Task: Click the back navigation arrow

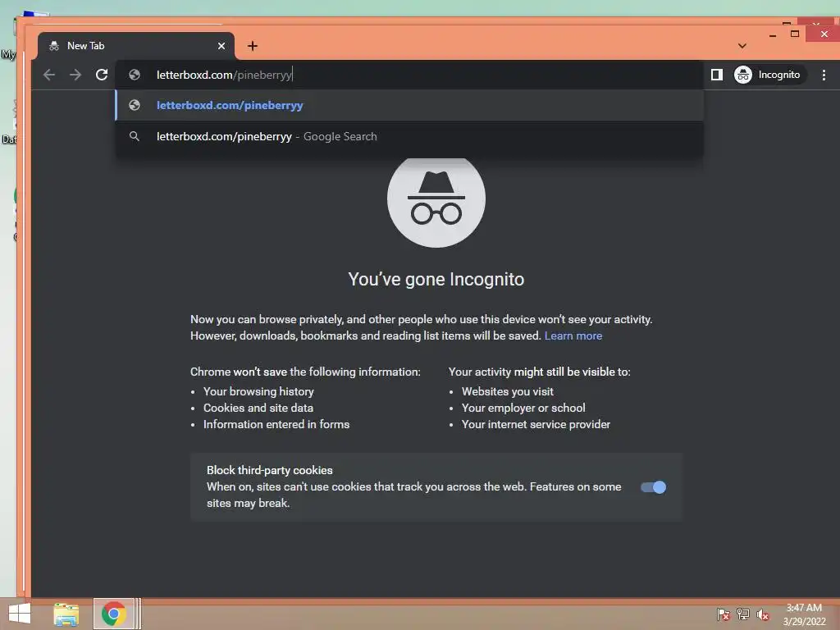Action: (x=48, y=75)
